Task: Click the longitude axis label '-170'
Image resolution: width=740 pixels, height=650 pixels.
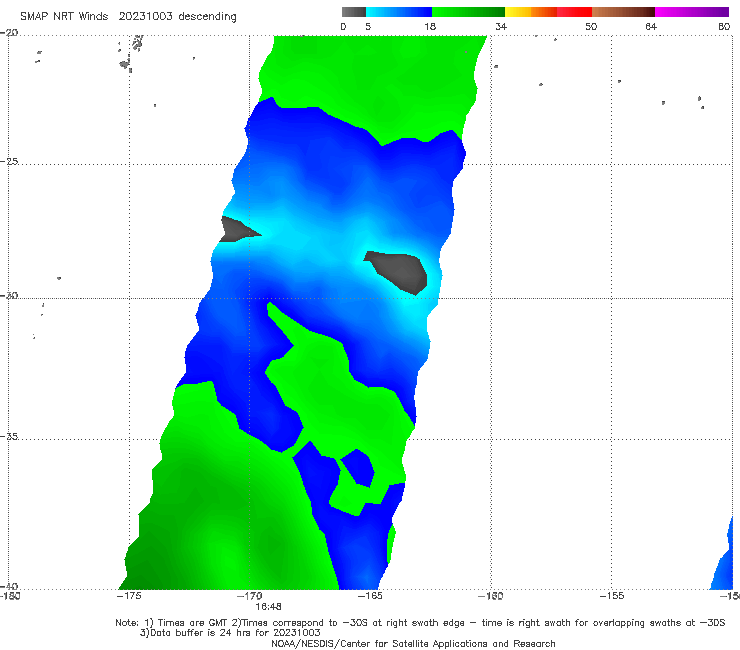Action: 250,596
